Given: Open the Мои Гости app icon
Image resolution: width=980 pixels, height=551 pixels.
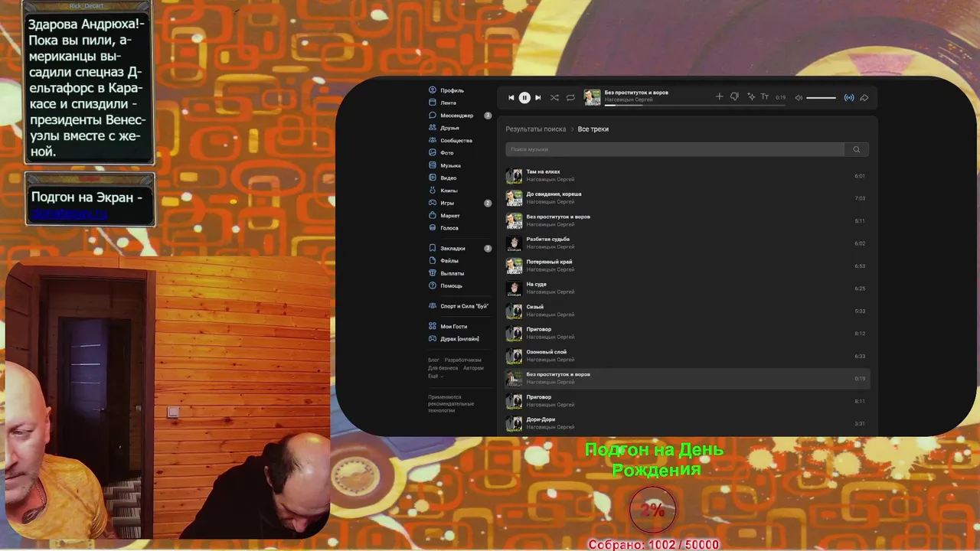Looking at the screenshot, I should [x=433, y=326].
